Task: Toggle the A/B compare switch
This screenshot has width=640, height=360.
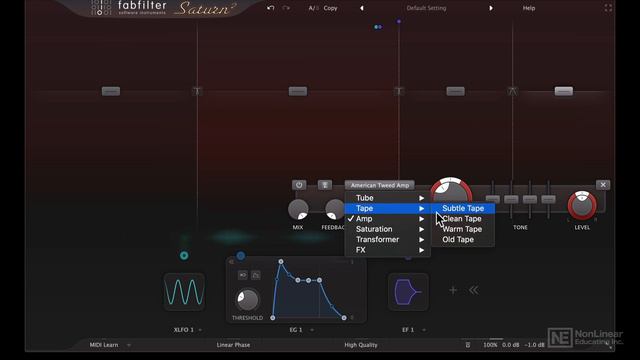Action: point(313,8)
